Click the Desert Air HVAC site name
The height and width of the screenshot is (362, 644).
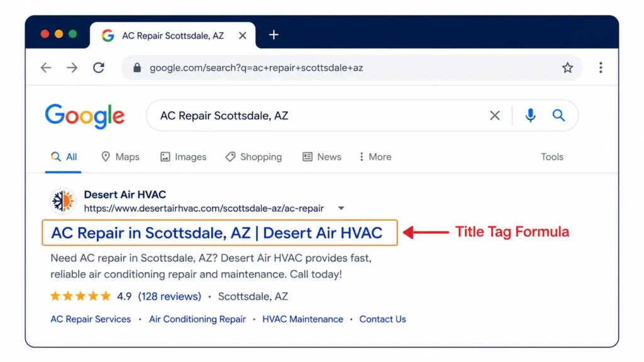(x=125, y=195)
